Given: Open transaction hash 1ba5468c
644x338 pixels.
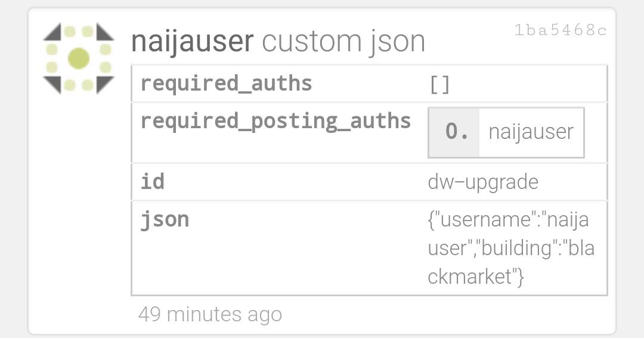Looking at the screenshot, I should point(560,30).
